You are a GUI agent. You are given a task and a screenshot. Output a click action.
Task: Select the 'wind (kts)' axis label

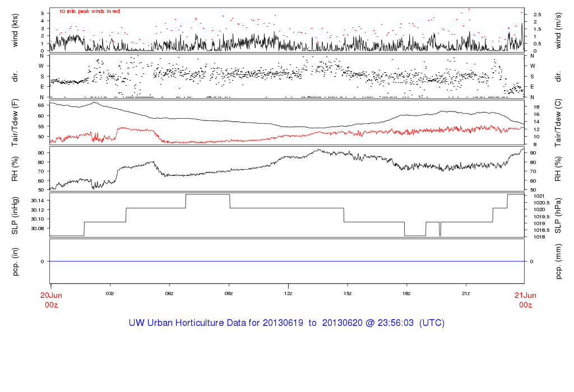(x=15, y=30)
